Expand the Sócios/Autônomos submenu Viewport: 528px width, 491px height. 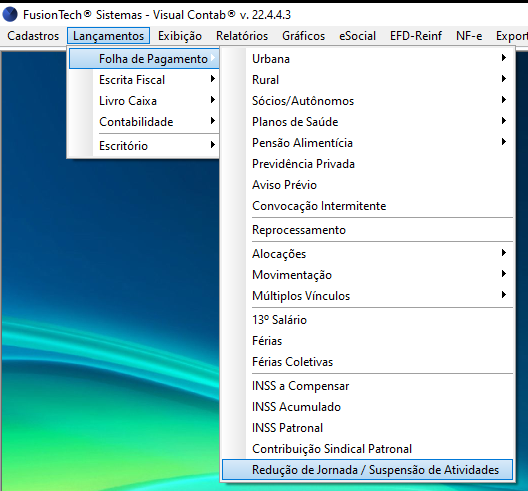[x=367, y=101]
